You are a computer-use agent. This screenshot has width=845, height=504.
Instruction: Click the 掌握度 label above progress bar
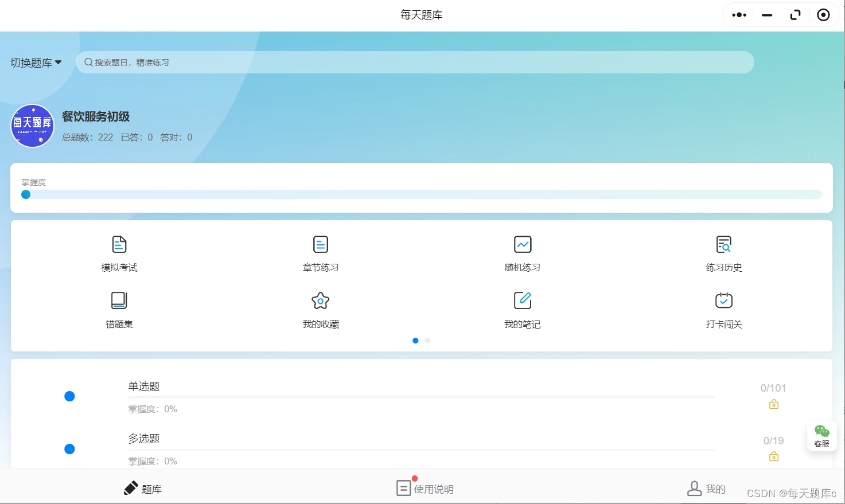click(x=34, y=182)
